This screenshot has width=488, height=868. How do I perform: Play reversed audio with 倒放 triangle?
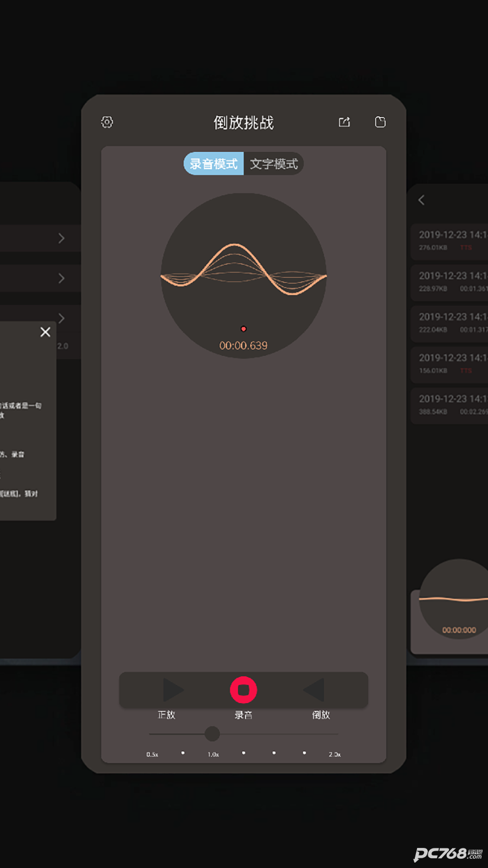click(x=314, y=690)
